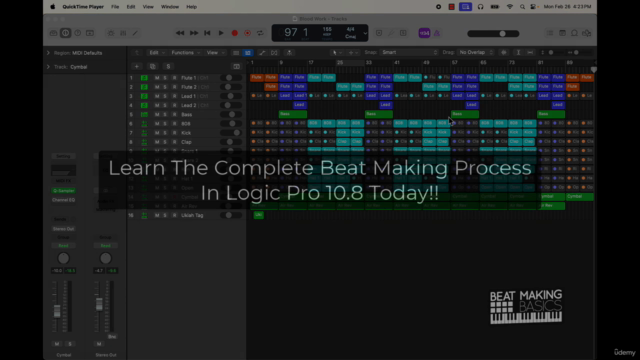Toggle Catch playhead icon
This screenshot has width=640, height=360.
[x=289, y=53]
